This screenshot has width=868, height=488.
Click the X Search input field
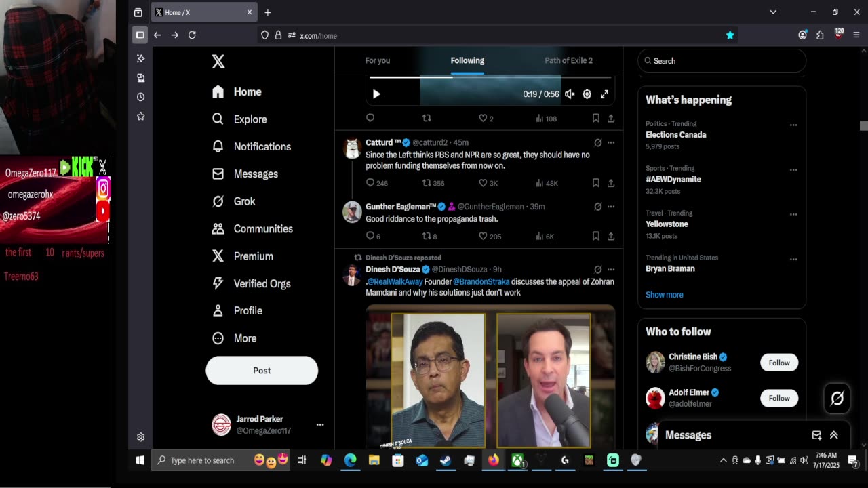(x=726, y=61)
